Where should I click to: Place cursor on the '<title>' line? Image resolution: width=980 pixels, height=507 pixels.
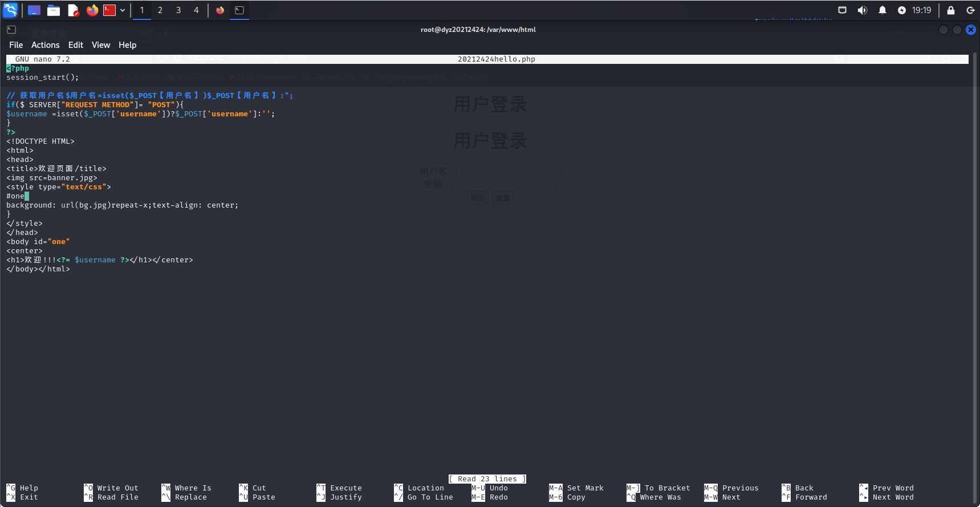pyautogui.click(x=56, y=169)
